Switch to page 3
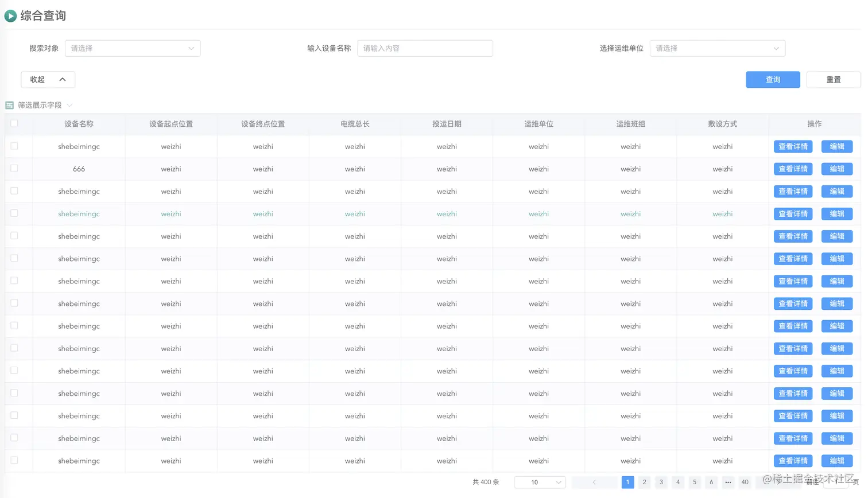 point(661,482)
